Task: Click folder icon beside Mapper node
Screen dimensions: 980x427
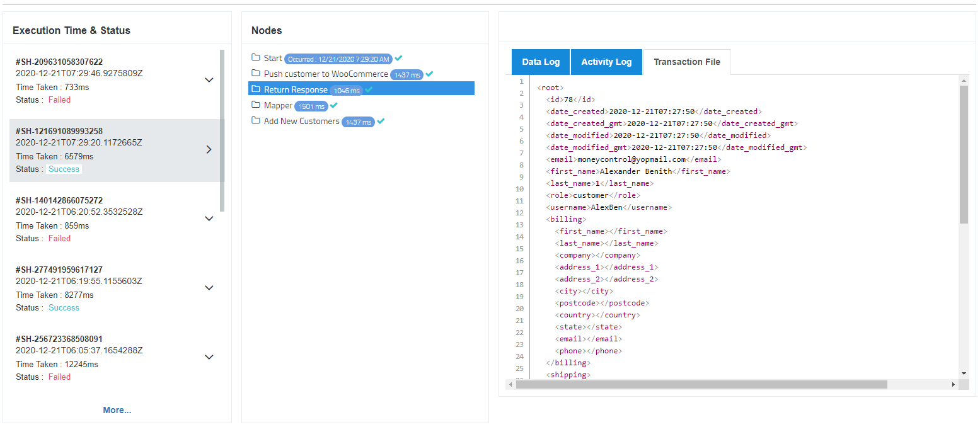Action: click(x=256, y=105)
